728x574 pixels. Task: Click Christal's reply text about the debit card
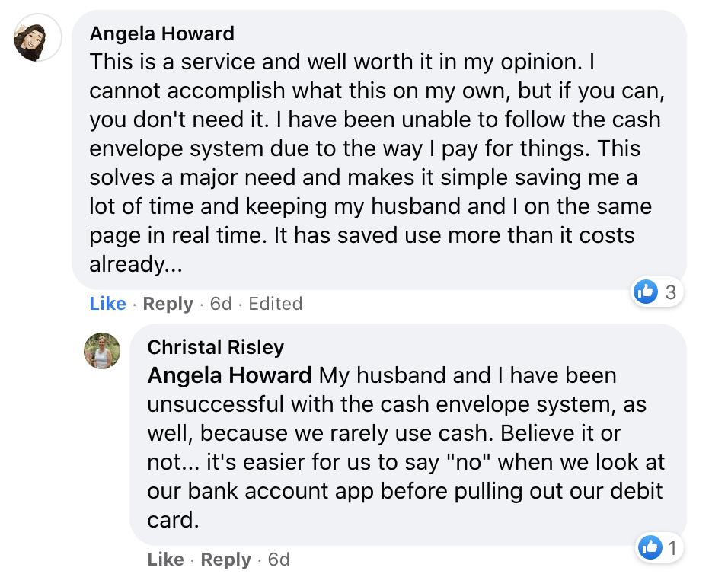404,491
